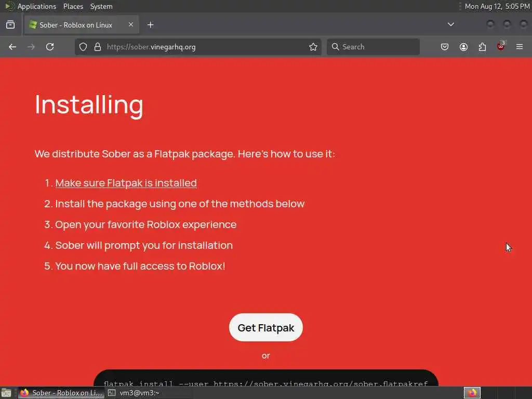Image resolution: width=532 pixels, height=399 pixels.
Task: Open the Firefox View icon
Action: [10, 25]
